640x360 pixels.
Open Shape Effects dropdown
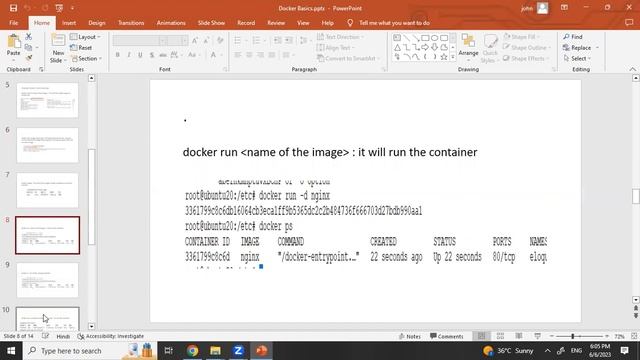[526, 58]
